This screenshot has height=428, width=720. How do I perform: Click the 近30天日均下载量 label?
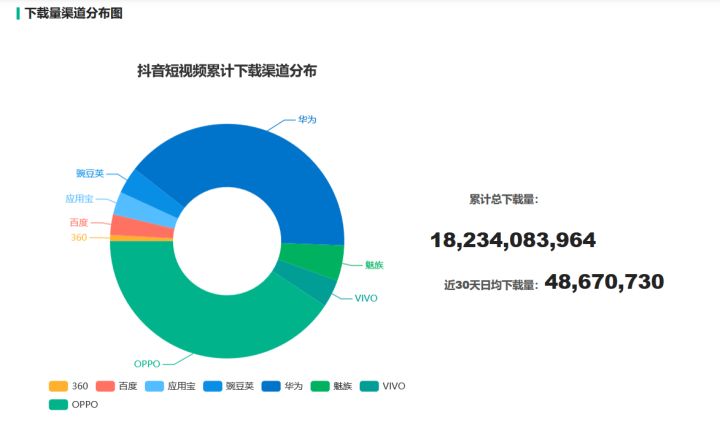pyautogui.click(x=491, y=285)
